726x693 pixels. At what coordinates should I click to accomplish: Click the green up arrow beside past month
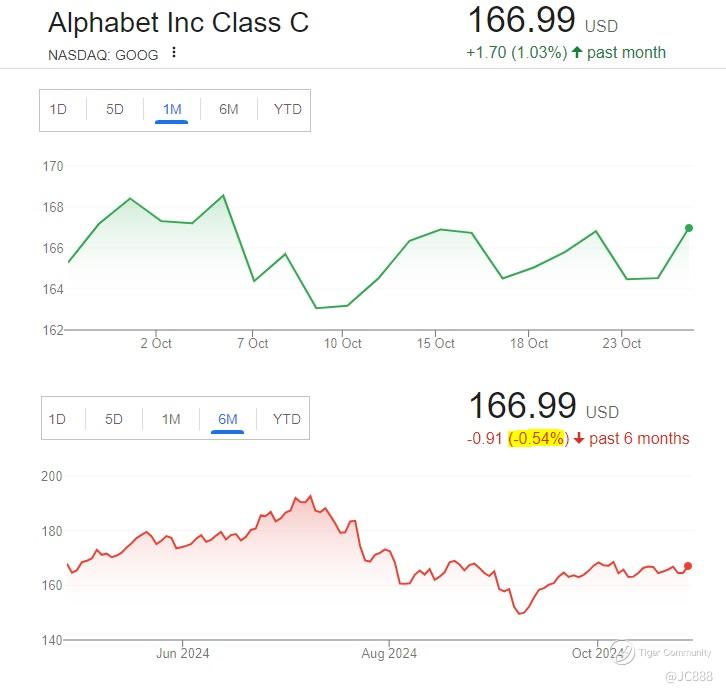pyautogui.click(x=577, y=52)
